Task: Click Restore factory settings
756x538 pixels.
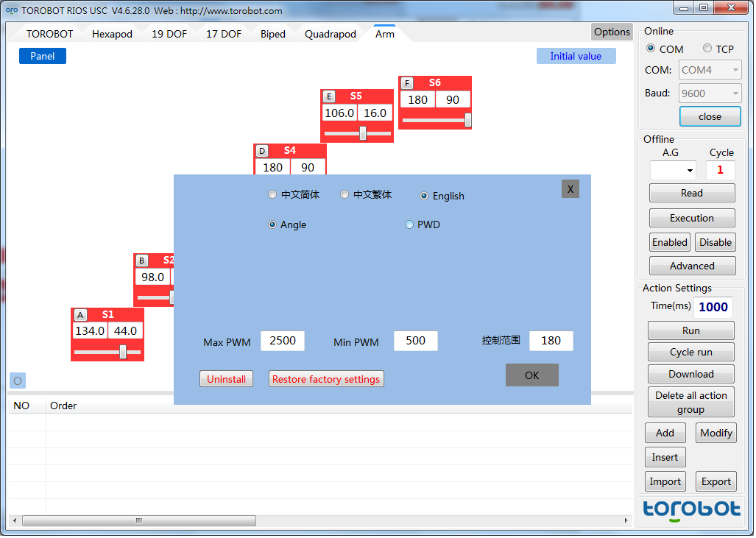Action: coord(326,379)
